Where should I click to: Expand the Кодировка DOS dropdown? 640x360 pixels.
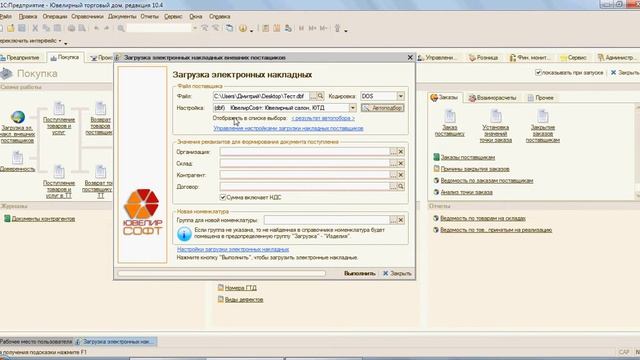tap(400, 96)
